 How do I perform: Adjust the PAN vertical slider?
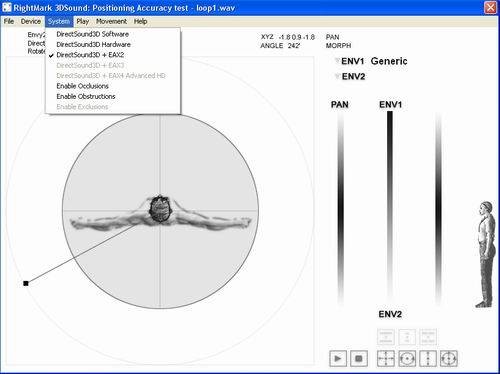point(340,208)
